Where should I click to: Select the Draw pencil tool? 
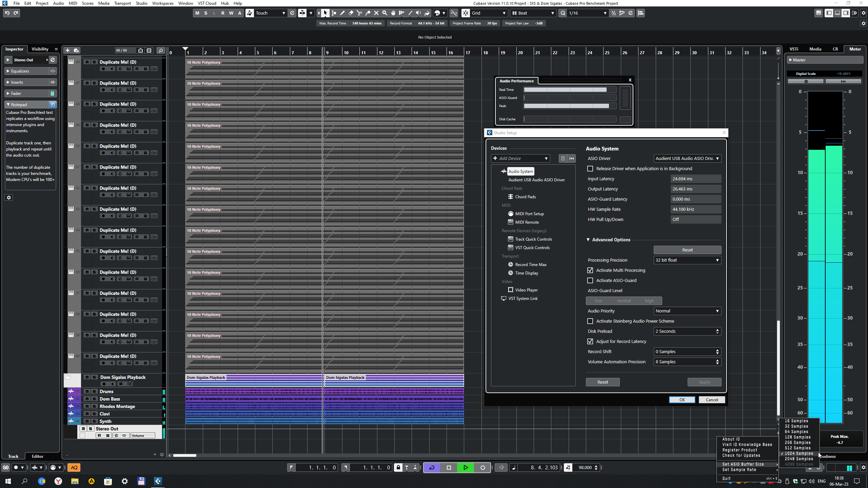[342, 13]
